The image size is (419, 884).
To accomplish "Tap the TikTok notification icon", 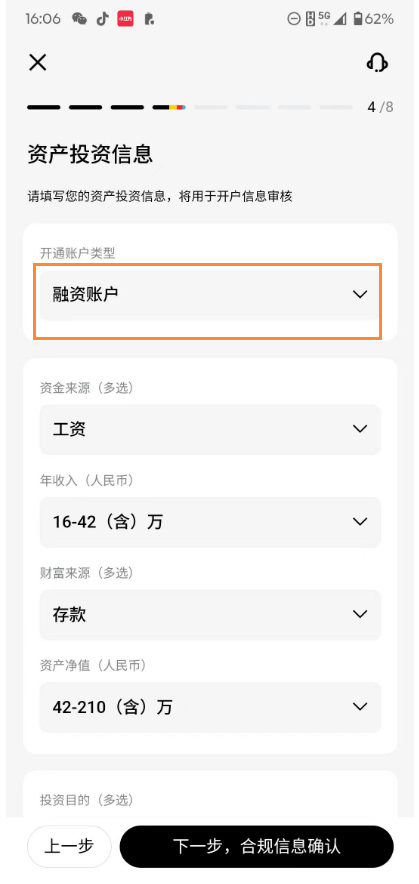I will click(x=102, y=19).
